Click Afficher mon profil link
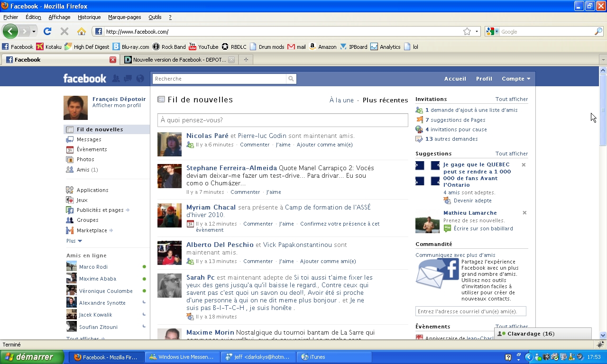607x364 pixels. [x=117, y=105]
